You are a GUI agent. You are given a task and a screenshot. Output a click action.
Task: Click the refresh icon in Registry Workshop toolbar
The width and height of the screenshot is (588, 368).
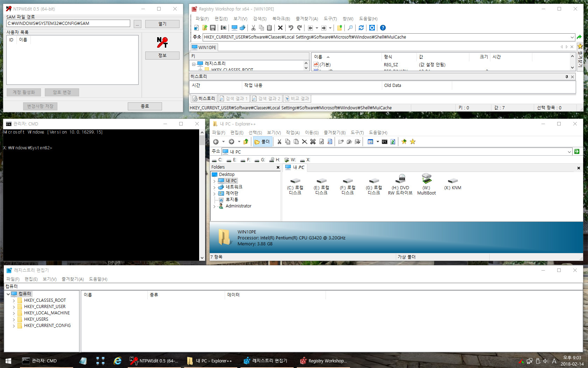[361, 28]
